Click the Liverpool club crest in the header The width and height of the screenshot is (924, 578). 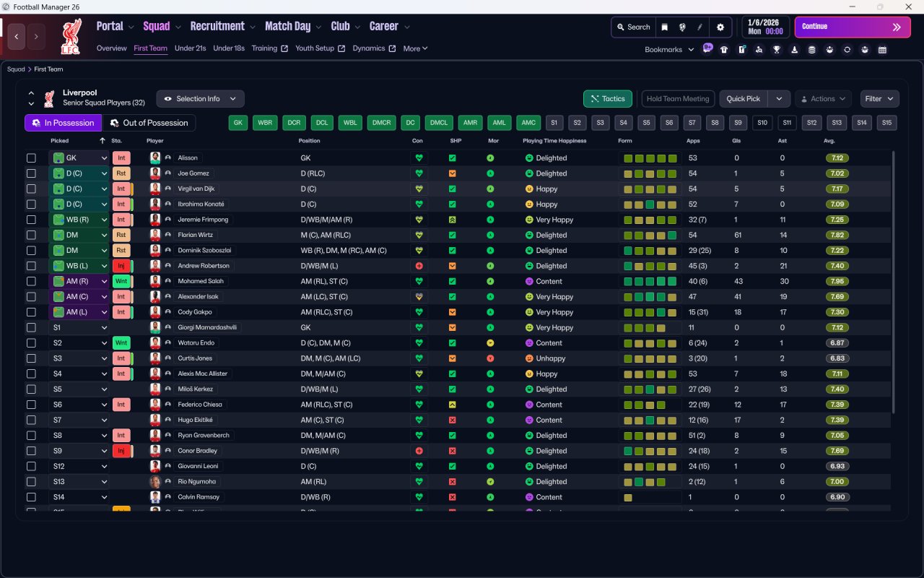click(70, 36)
